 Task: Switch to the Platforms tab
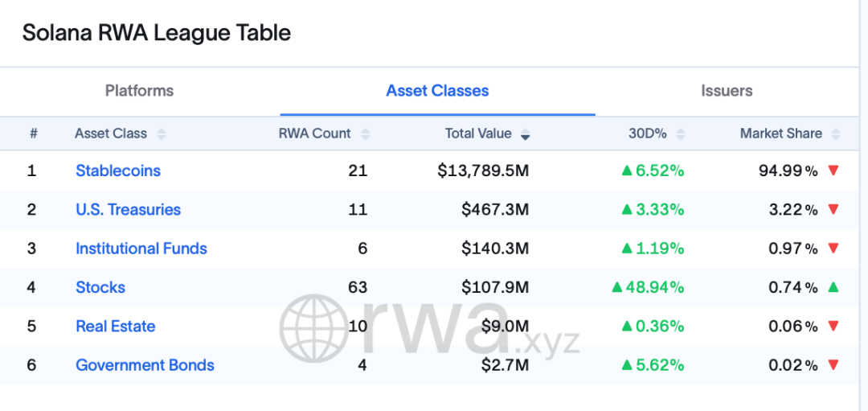click(x=139, y=91)
